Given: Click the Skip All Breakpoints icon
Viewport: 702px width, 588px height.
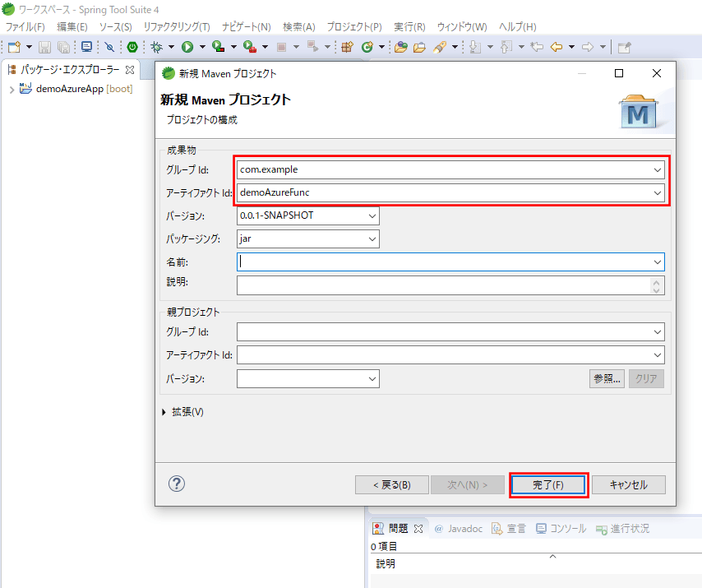Looking at the screenshot, I should click(109, 47).
